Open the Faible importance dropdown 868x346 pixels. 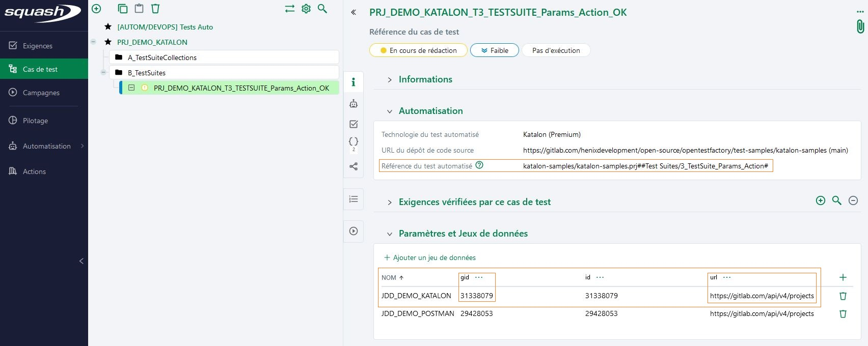[494, 50]
